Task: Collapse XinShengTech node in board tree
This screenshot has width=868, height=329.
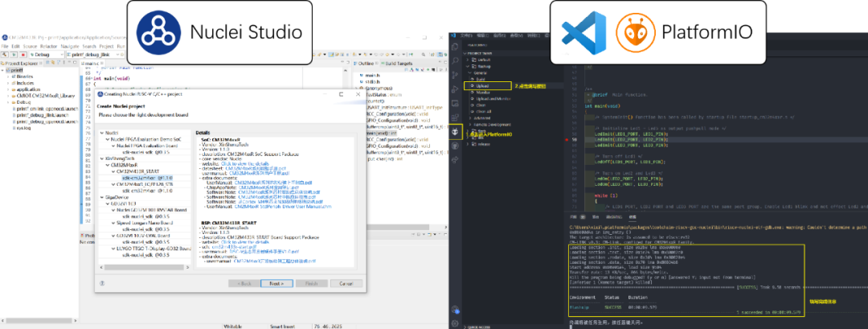Action: [102, 158]
